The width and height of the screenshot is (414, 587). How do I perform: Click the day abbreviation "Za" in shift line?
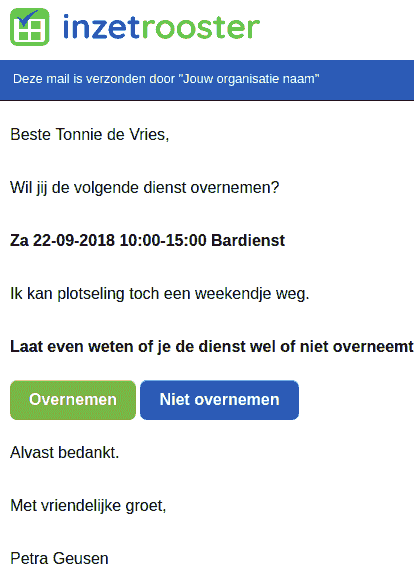pyautogui.click(x=19, y=240)
